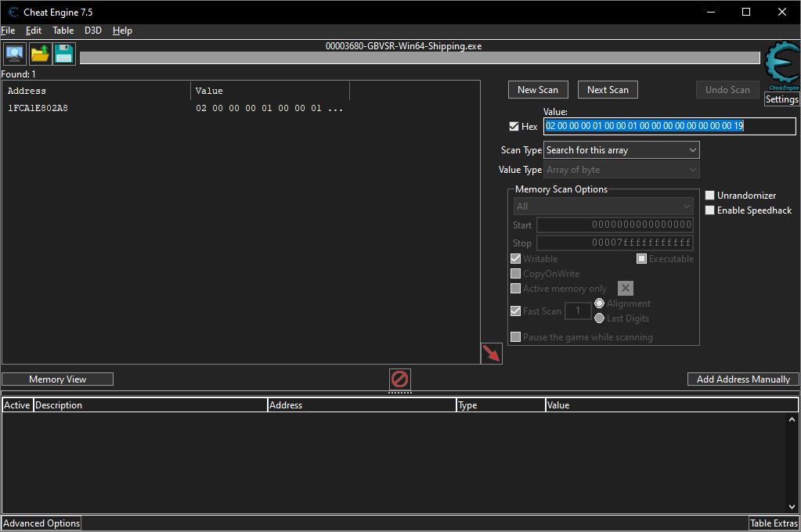Toggle Active memory only checkbox

click(515, 289)
